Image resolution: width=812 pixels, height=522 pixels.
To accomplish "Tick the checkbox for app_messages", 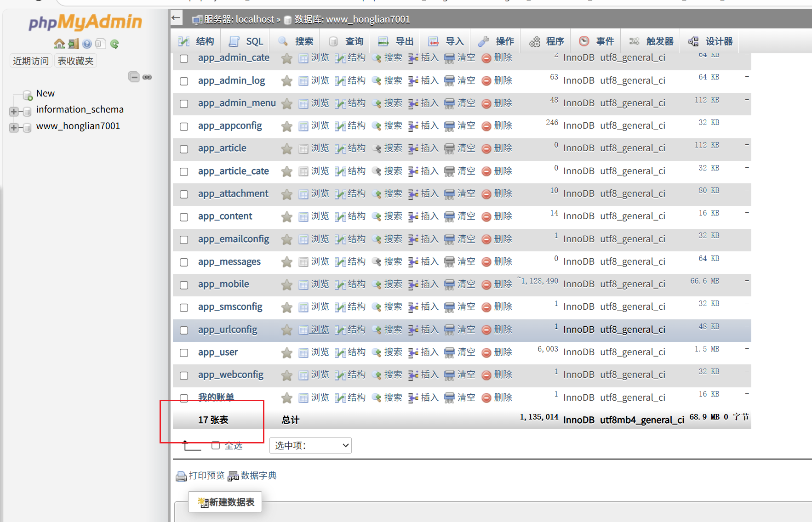I will point(184,262).
